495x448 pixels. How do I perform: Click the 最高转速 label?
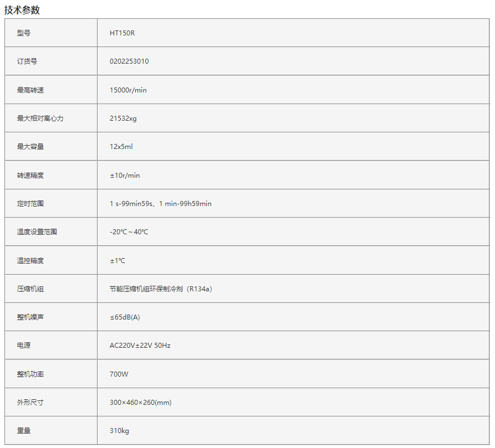coord(30,90)
